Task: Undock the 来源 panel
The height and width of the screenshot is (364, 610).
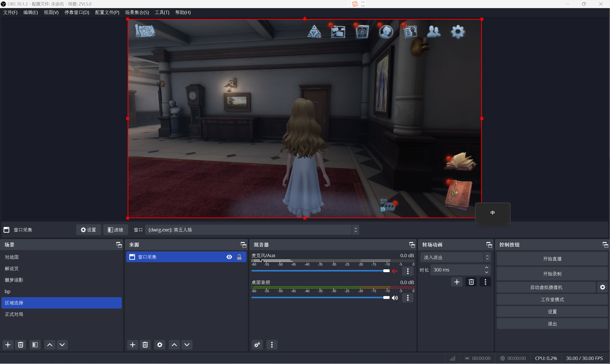Action: click(243, 245)
